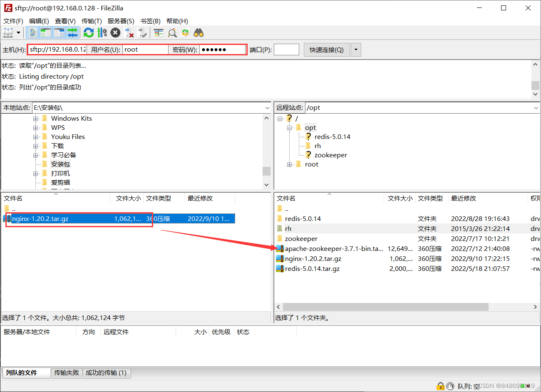Toggle local directory tree display

[46, 32]
